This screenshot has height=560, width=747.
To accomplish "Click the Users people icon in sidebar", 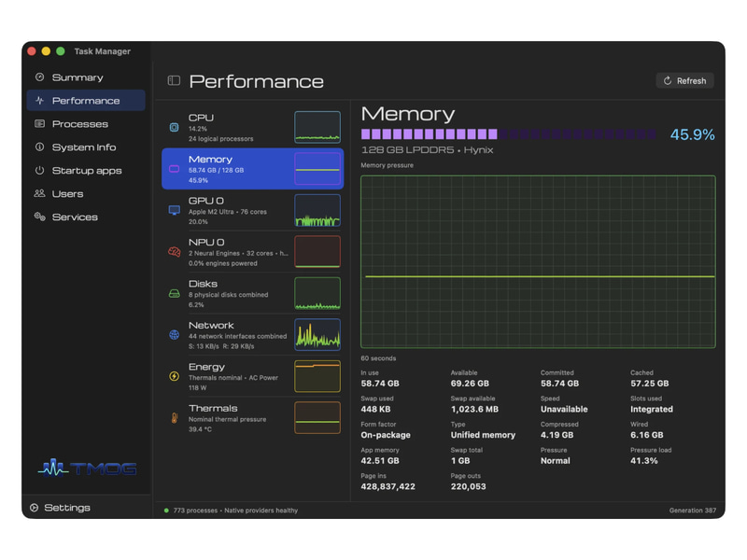I will [39, 193].
